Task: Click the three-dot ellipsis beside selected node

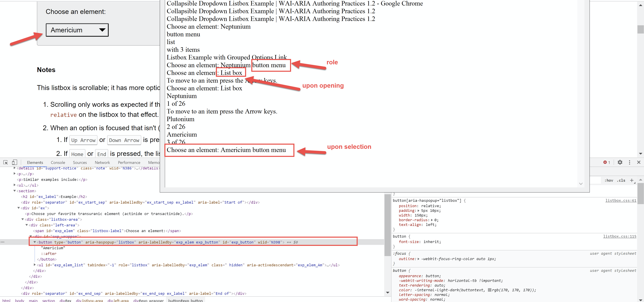Action: click(x=3, y=242)
